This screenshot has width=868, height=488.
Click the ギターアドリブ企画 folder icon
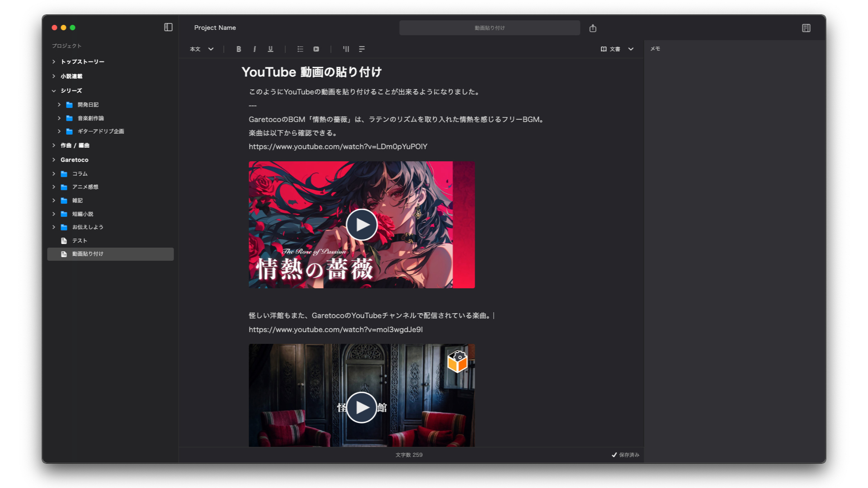[69, 131]
